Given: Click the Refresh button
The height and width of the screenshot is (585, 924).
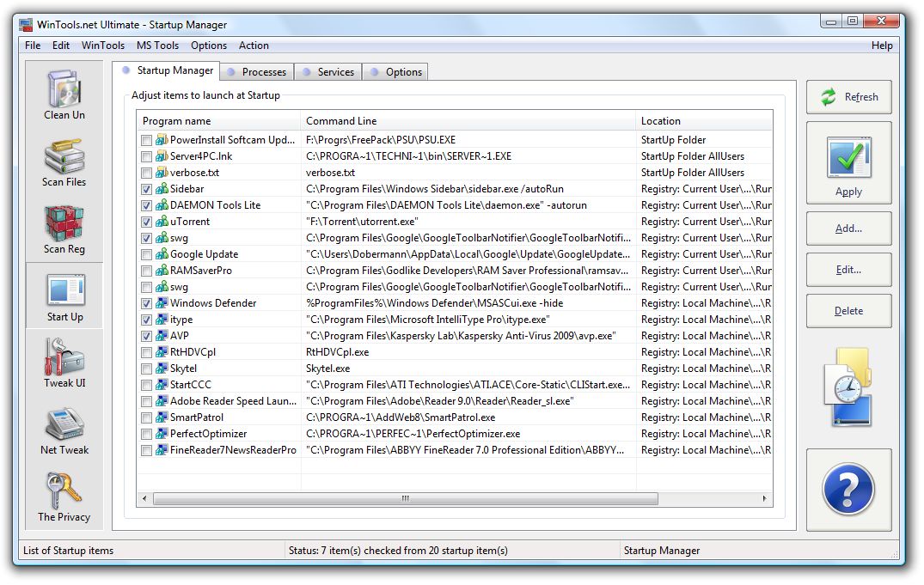Looking at the screenshot, I should pos(848,97).
